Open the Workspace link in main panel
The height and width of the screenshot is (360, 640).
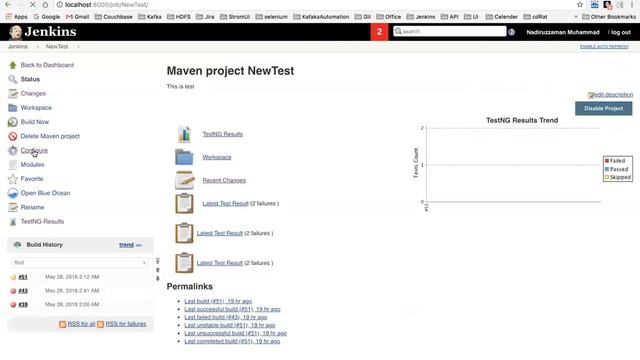pos(217,157)
